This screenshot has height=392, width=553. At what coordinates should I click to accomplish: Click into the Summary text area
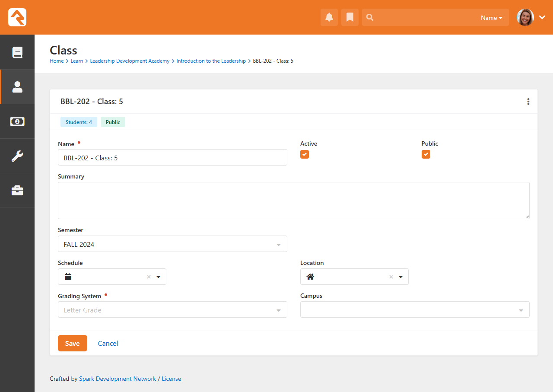pyautogui.click(x=294, y=201)
